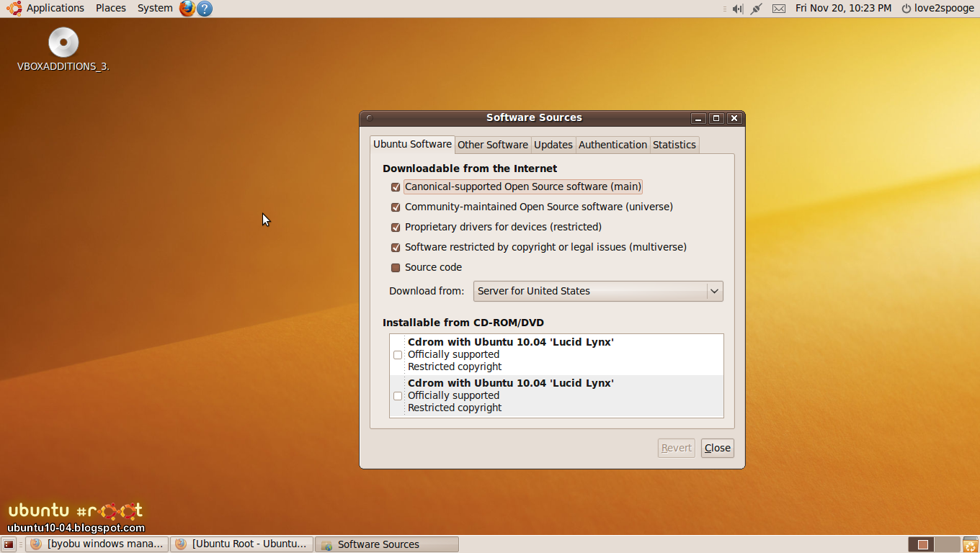Click the Software Sources title bar
Screen dimensions: 980x553
click(x=534, y=118)
